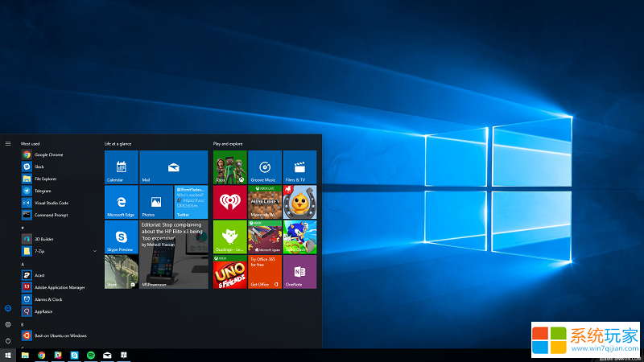Image resolution: width=644 pixels, height=362 pixels.
Task: Open Settings gear in Start menu
Action: pyautogui.click(x=8, y=324)
